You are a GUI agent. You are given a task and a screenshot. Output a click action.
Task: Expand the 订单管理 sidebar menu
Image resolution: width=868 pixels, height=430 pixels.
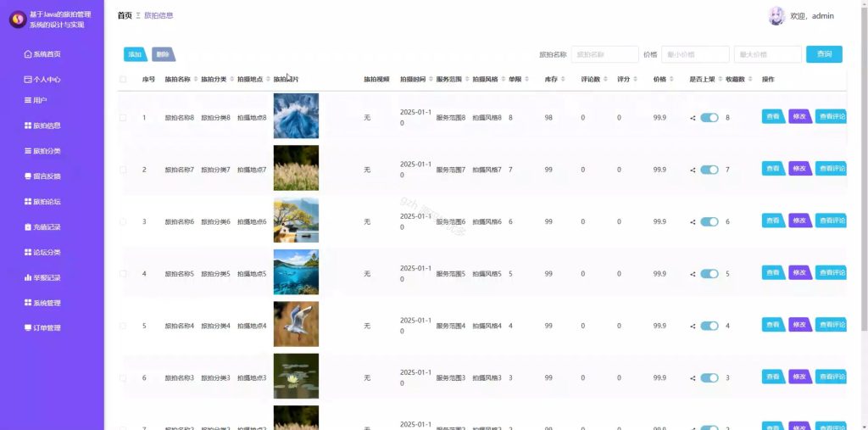point(42,327)
